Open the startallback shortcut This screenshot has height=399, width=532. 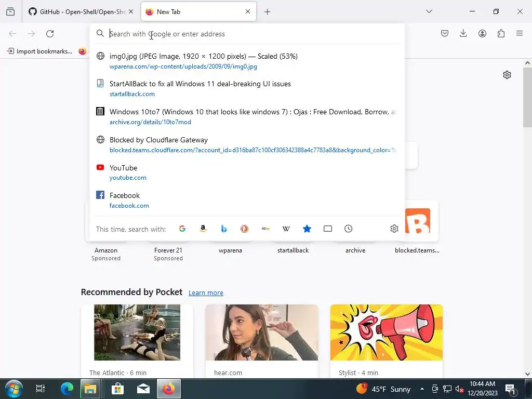point(293,250)
